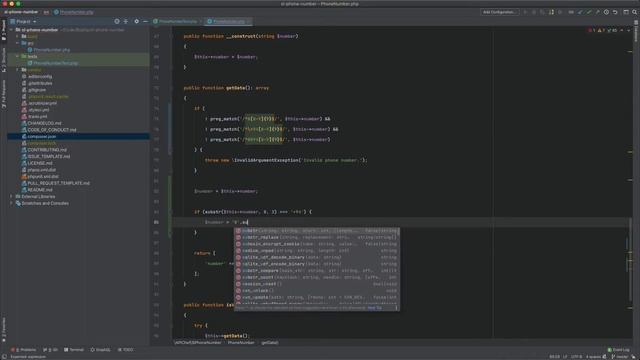
Task: Toggle the Project side tool button
Action: [x=4, y=30]
